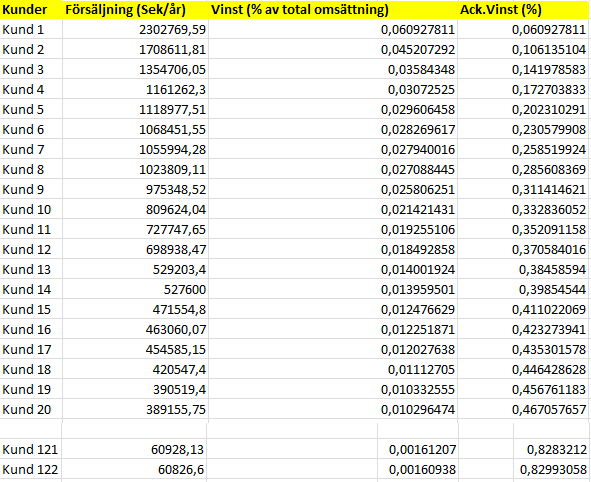
Task: Click profit value 0,00160938
Action: point(418,469)
